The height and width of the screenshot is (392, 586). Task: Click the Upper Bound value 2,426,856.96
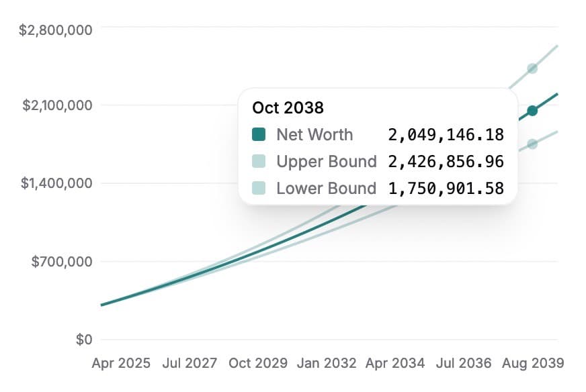[446, 161]
